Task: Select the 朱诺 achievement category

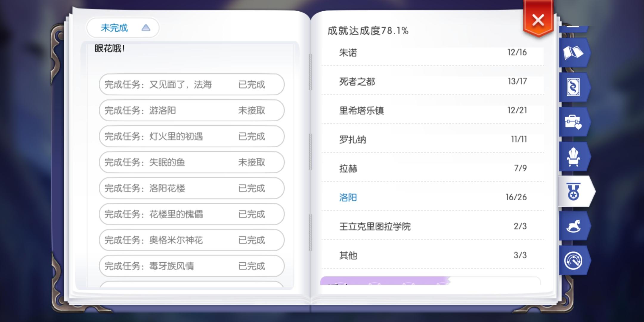Action: click(x=433, y=52)
